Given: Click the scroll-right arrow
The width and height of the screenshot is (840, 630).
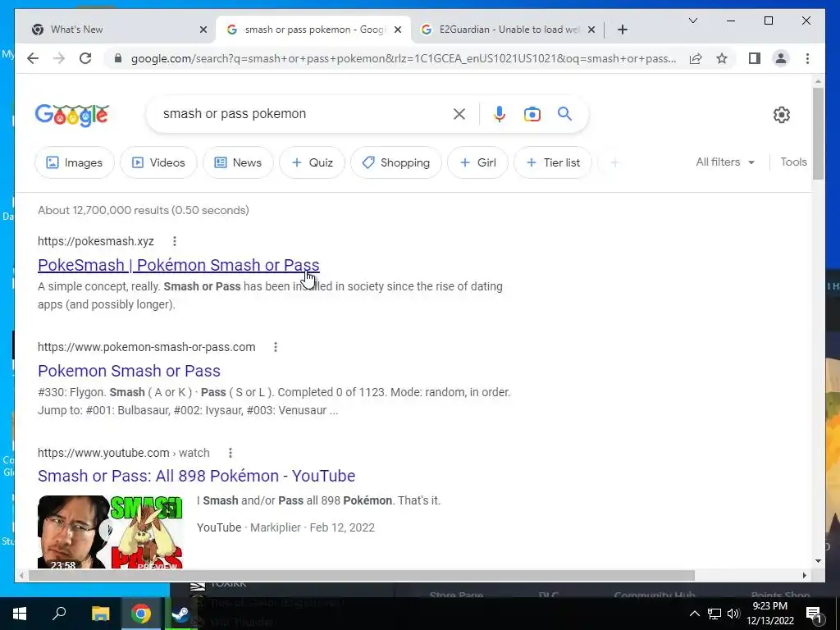Looking at the screenshot, I should pyautogui.click(x=805, y=575).
